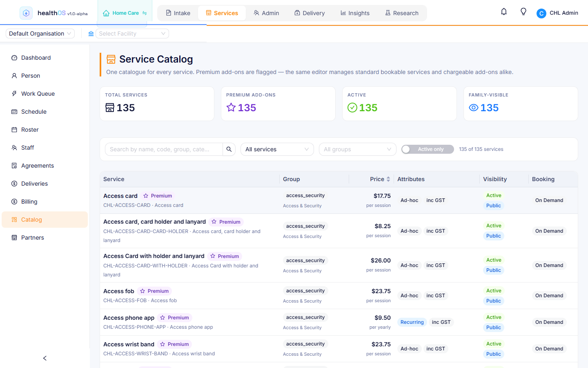Toggle the Active only switch
This screenshot has height=368, width=588.
(428, 149)
